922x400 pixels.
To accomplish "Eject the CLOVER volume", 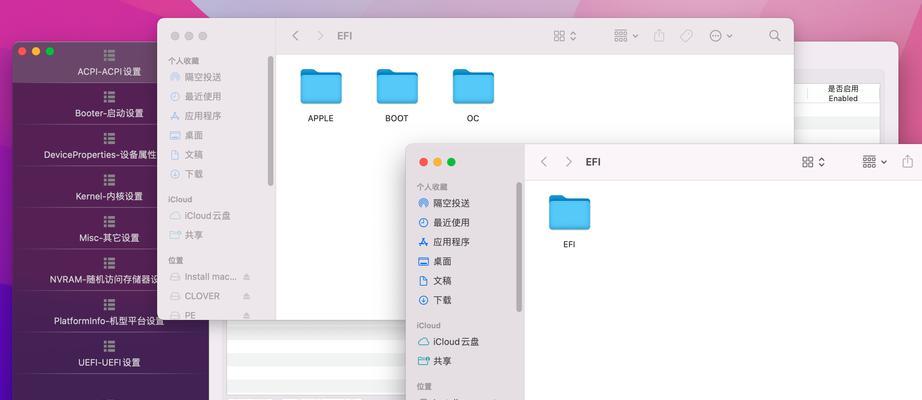I will pos(247,296).
